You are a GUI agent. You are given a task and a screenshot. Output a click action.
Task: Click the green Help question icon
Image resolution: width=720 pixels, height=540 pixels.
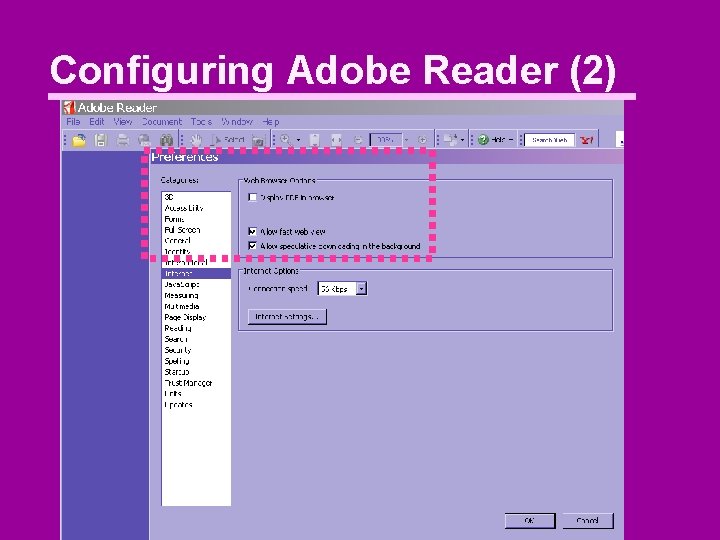tap(483, 140)
